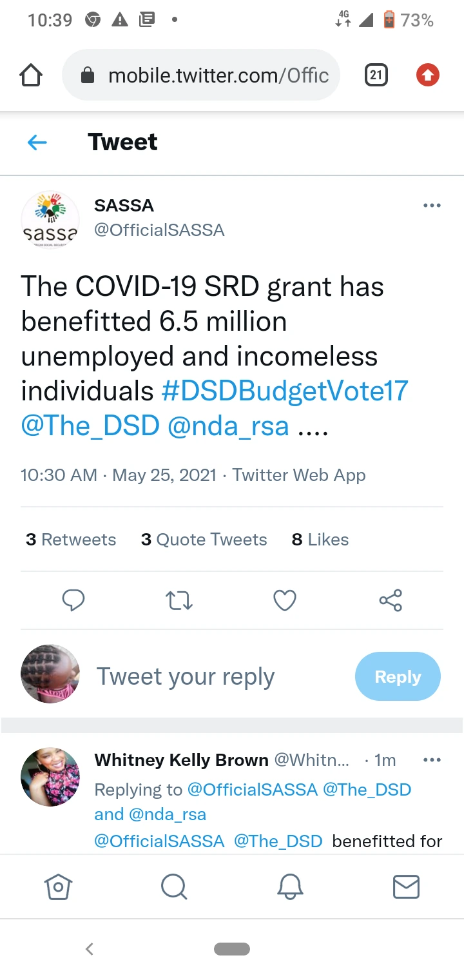Open the Messages envelope tab
Screen dimensions: 464x980
pyautogui.click(x=406, y=887)
